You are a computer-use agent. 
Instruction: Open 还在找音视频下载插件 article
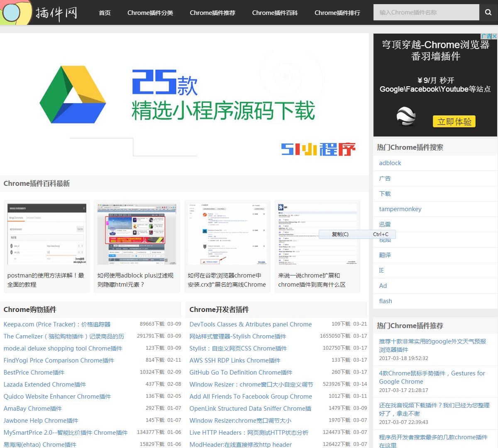pos(434,409)
